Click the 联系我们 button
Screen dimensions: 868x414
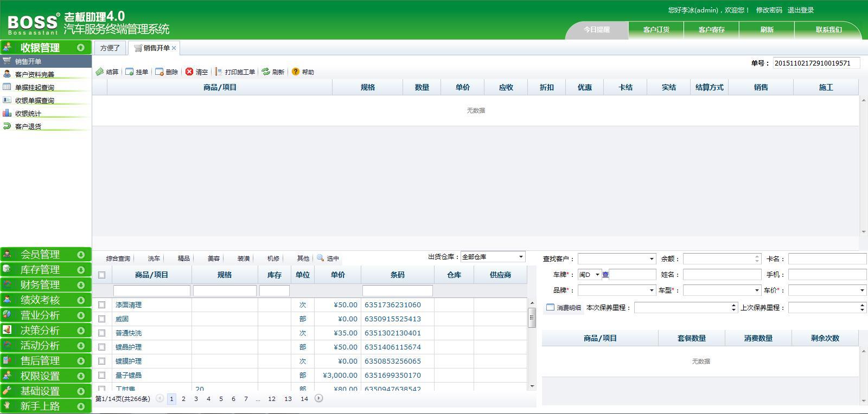pos(829,30)
